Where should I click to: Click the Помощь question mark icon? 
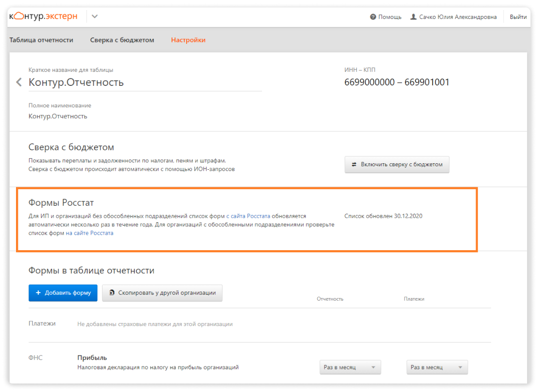tap(373, 17)
